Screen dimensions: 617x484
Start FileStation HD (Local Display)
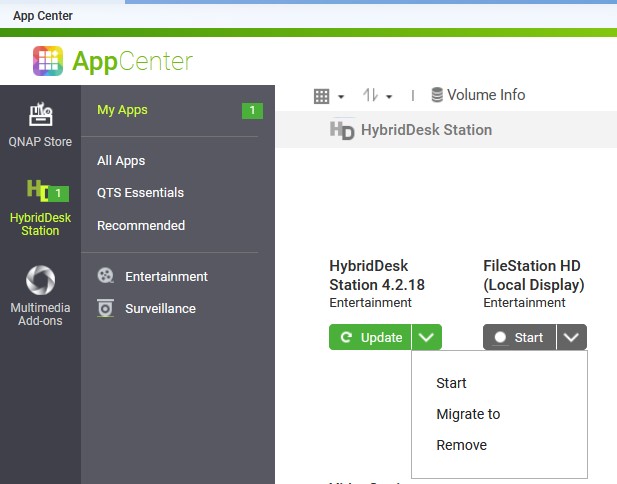[x=520, y=337]
